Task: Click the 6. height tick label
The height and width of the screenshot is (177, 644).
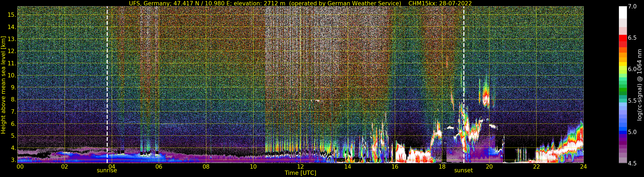Action: [x=13, y=124]
